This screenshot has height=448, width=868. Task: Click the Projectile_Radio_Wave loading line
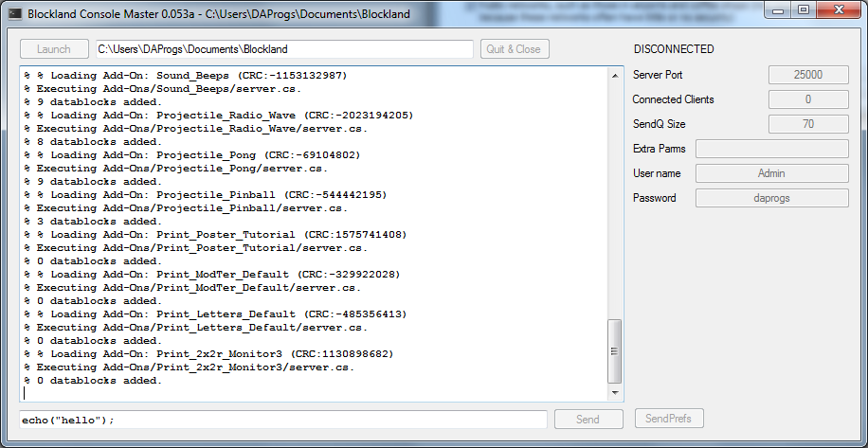219,115
